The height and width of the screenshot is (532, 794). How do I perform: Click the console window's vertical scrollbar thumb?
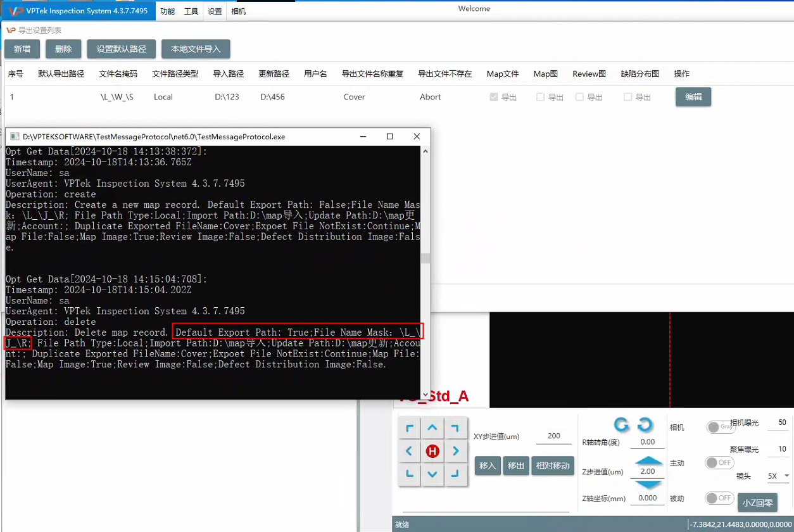click(425, 258)
